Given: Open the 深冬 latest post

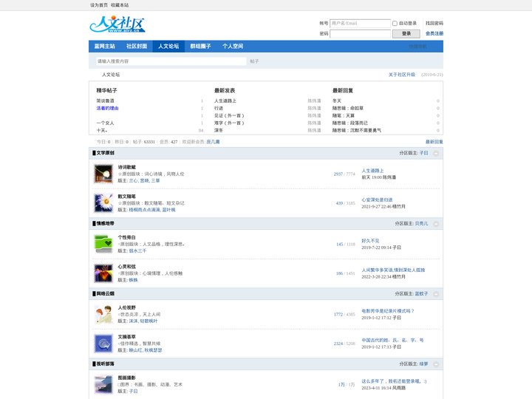Looking at the screenshot, I should pos(219,130).
